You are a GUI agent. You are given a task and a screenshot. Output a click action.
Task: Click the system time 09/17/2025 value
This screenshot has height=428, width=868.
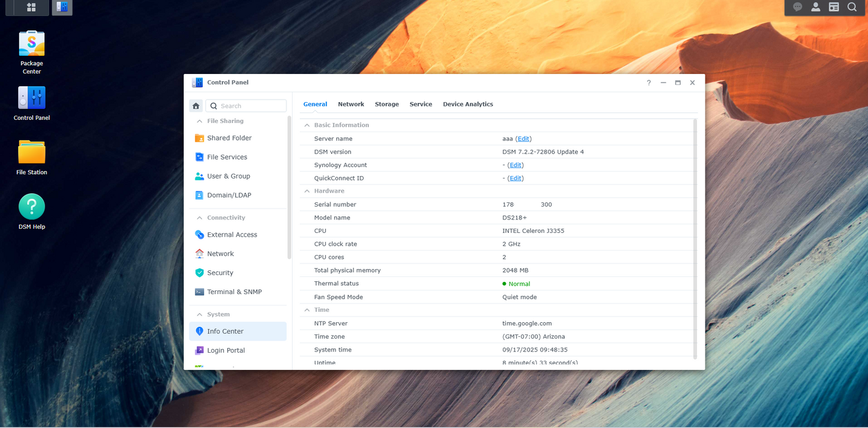click(535, 350)
